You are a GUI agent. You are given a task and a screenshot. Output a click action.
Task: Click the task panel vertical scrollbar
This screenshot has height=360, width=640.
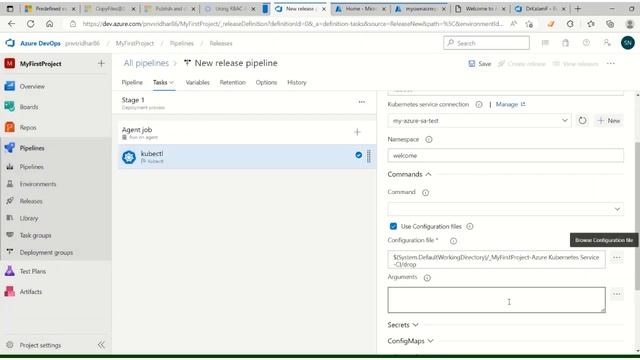click(637, 216)
